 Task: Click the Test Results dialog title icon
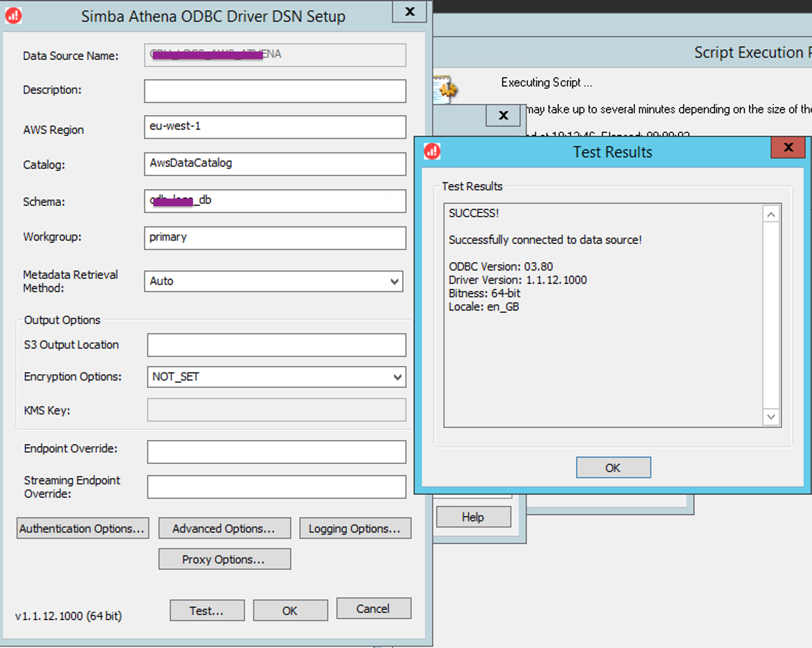tap(432, 152)
